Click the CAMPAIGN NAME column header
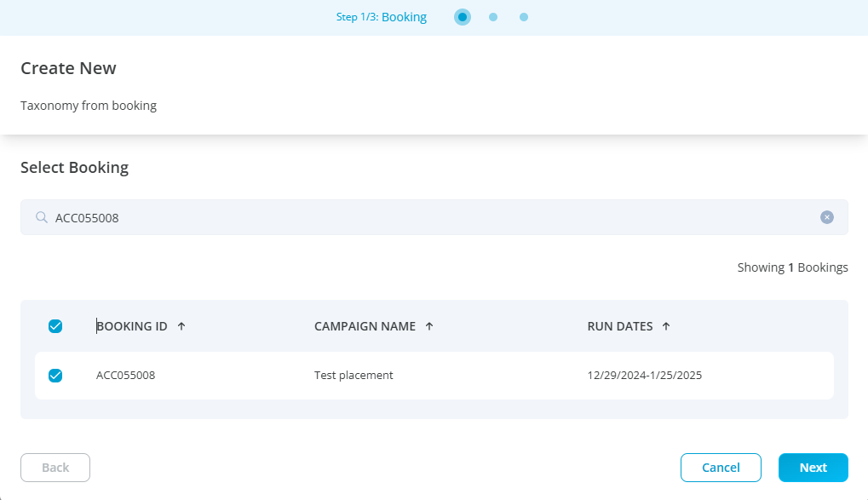The width and height of the screenshot is (868, 500). click(x=365, y=326)
